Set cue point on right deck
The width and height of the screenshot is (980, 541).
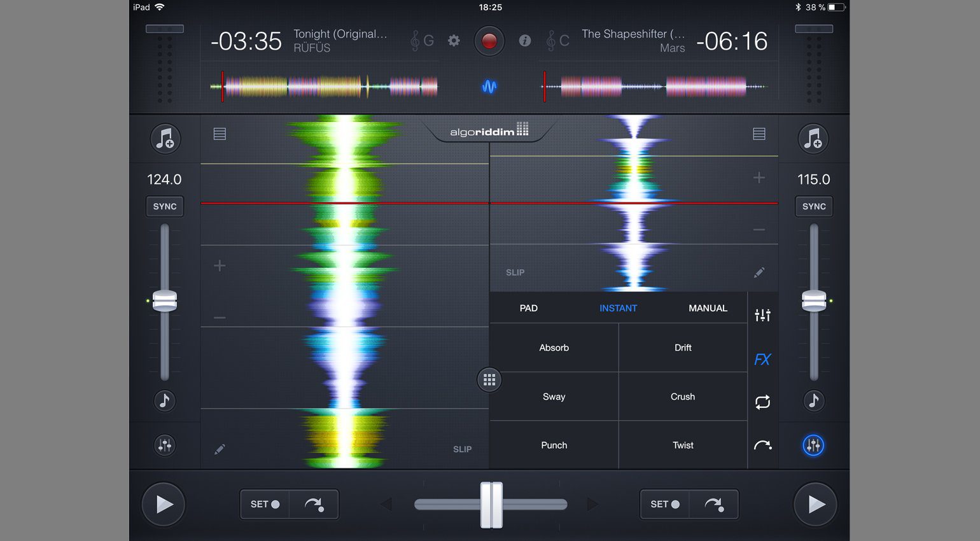(x=664, y=504)
